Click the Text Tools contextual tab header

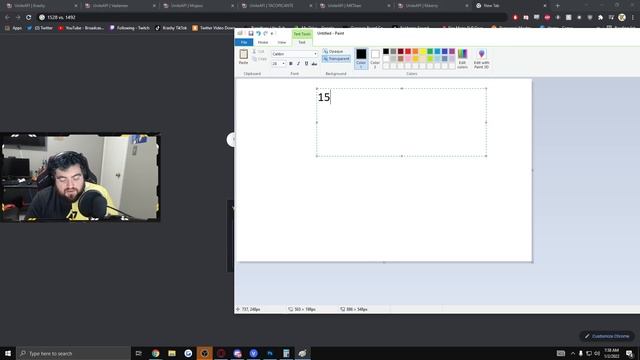302,34
